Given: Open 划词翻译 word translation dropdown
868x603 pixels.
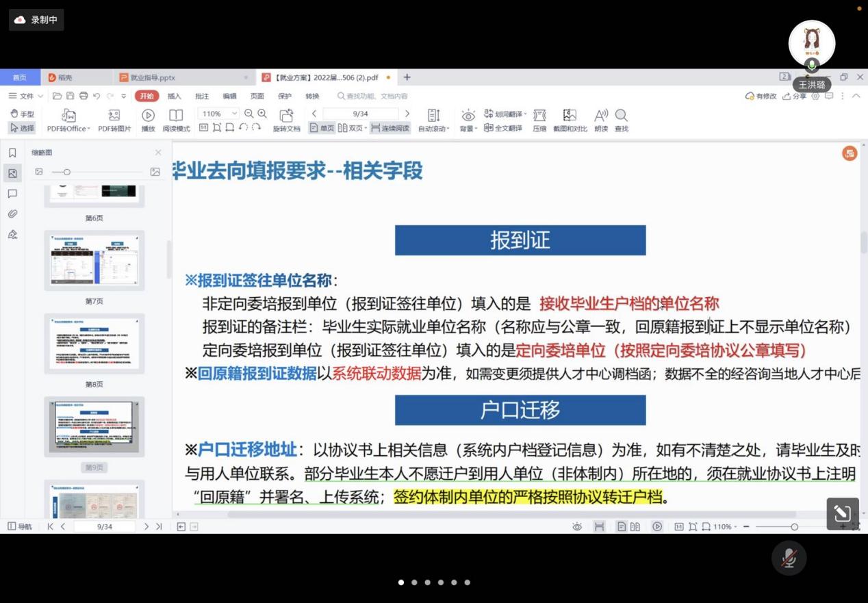Looking at the screenshot, I should (505, 114).
